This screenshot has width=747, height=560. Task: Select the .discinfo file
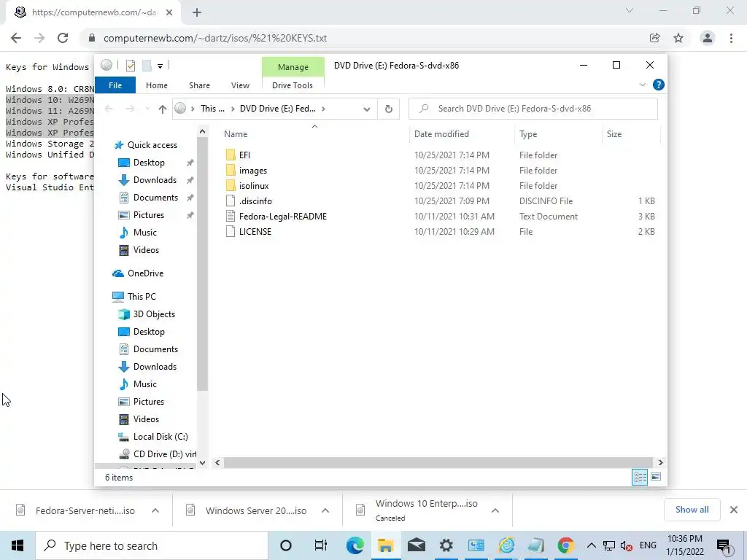click(255, 201)
